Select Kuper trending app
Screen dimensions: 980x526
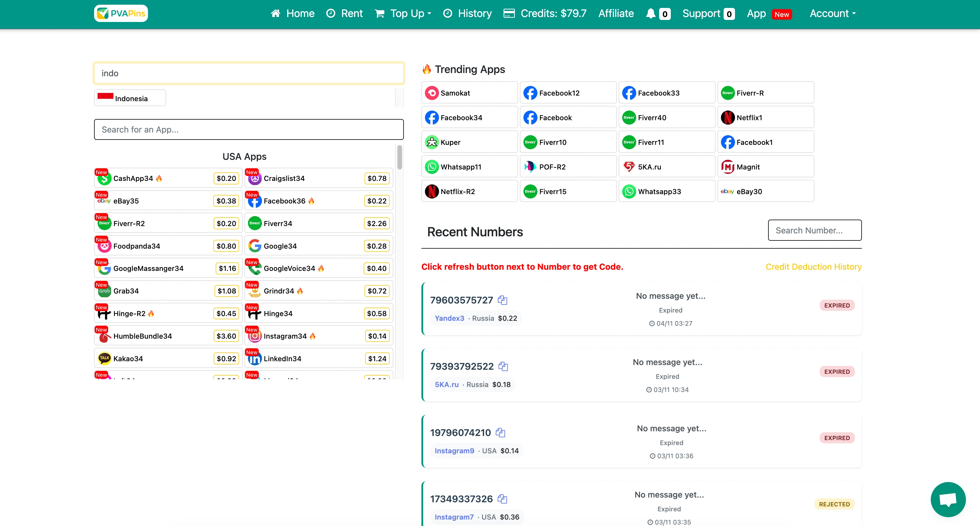point(469,142)
